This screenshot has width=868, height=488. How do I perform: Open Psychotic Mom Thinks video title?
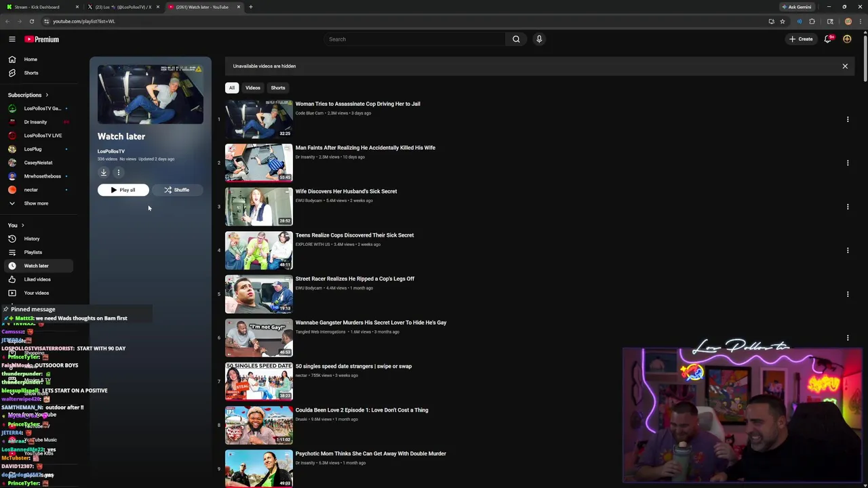[370, 454]
